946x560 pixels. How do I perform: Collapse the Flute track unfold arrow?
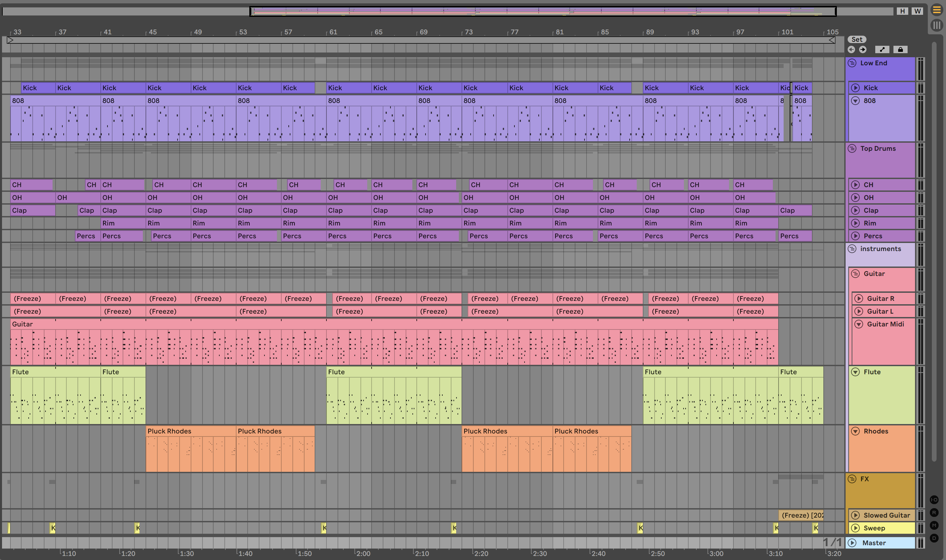click(x=855, y=372)
